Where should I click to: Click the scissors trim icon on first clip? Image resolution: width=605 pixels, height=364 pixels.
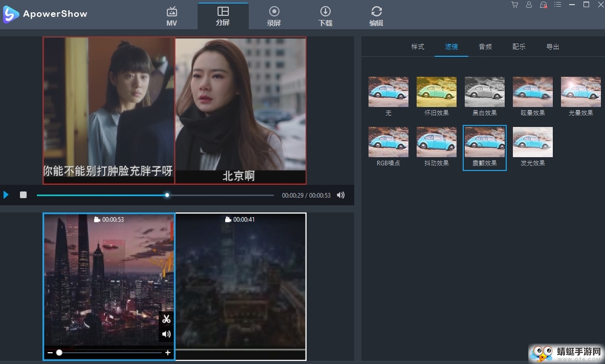pyautogui.click(x=166, y=319)
